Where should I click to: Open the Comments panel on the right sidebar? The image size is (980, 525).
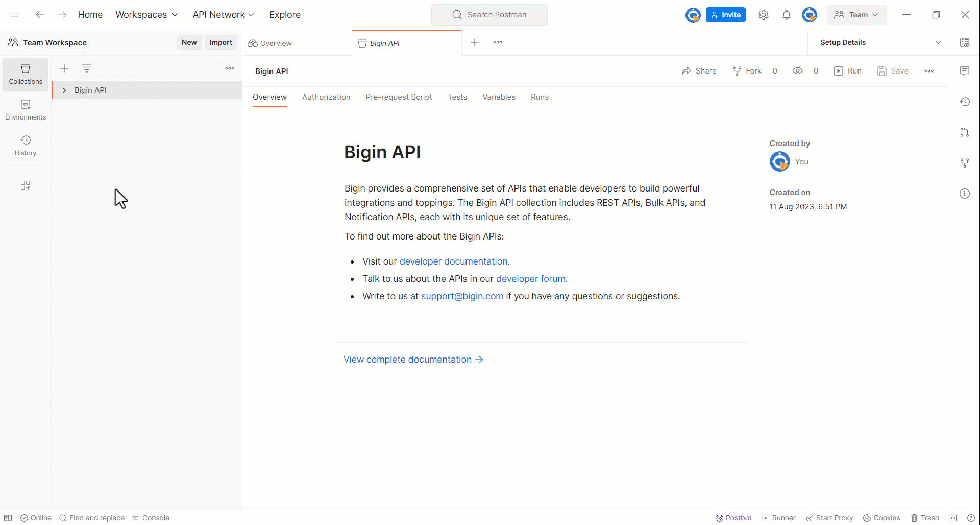(965, 70)
